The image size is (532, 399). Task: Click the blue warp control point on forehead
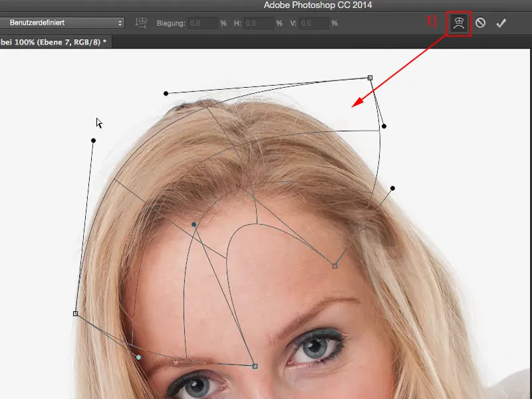(194, 224)
